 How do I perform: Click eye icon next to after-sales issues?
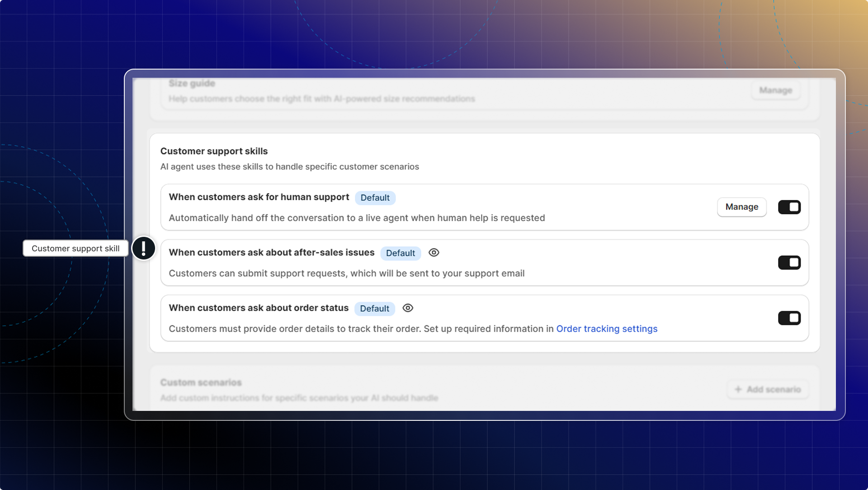pyautogui.click(x=434, y=253)
